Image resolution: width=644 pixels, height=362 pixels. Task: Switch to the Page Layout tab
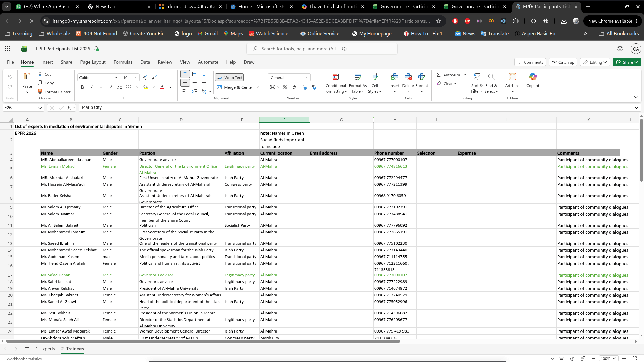pos(93,62)
